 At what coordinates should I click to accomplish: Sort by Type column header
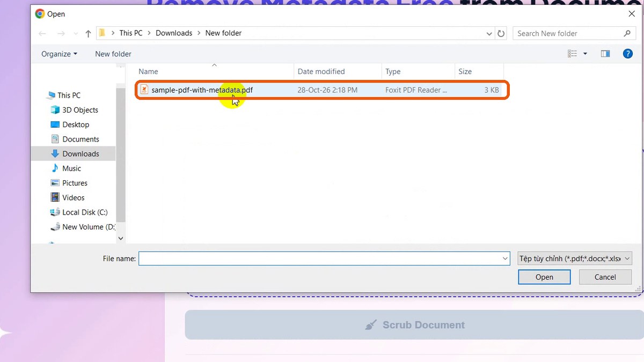click(x=393, y=71)
